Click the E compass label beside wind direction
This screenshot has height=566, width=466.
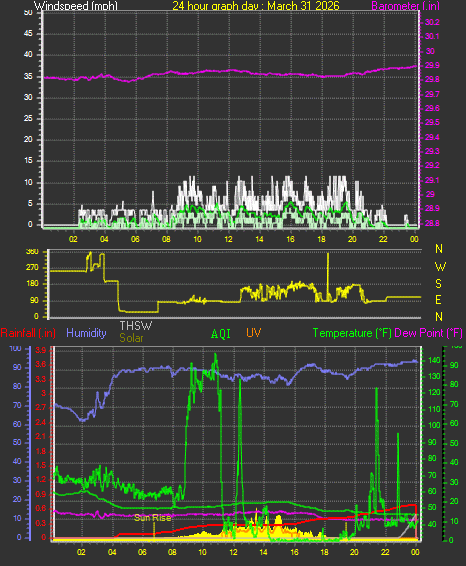coord(439,300)
